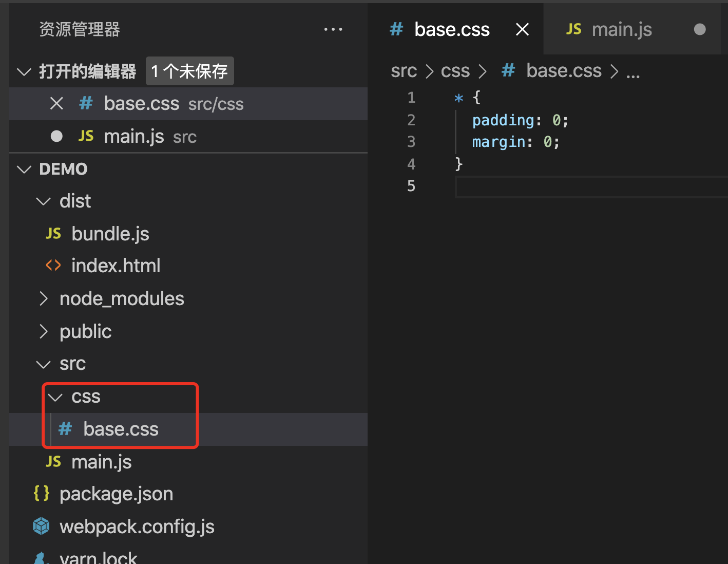Click the modified indicator beside main.js in open editors
728x564 pixels.
56,136
